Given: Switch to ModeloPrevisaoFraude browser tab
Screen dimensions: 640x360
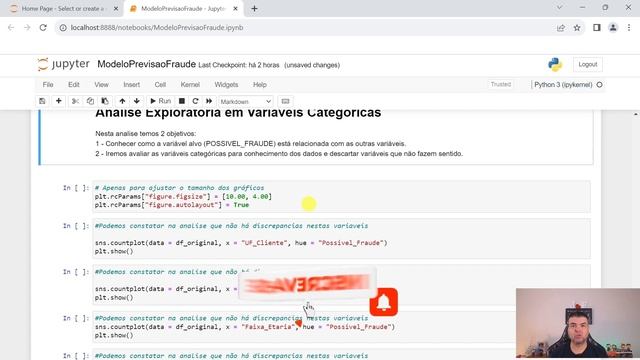Looking at the screenshot, I should tap(182, 9).
